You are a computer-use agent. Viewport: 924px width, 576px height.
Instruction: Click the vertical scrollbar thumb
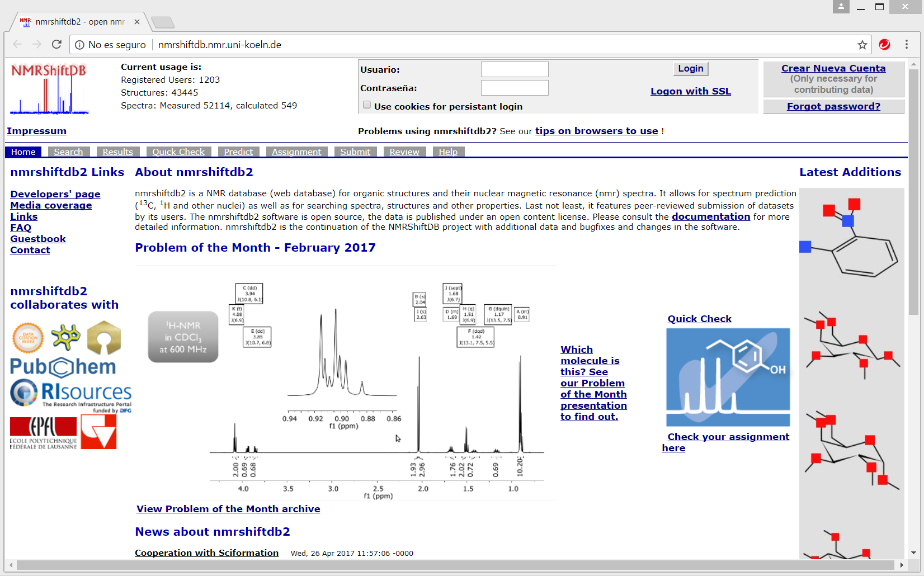click(x=913, y=192)
